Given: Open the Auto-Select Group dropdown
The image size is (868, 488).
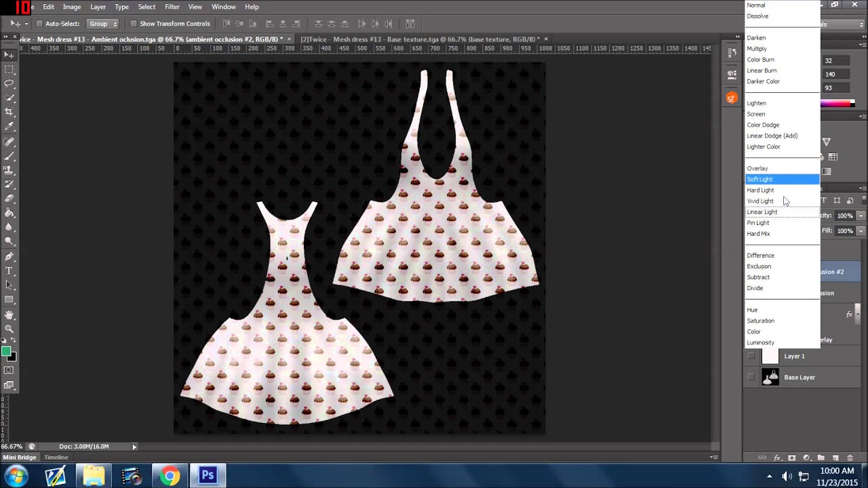Looking at the screenshot, I should click(x=102, y=24).
